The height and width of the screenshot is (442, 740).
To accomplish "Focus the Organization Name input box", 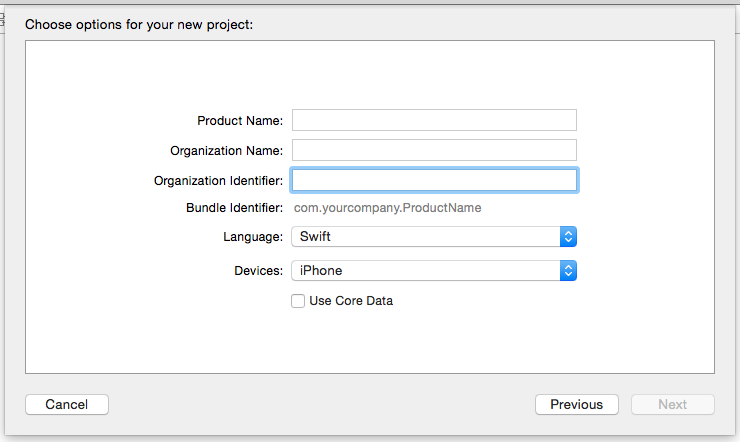I will coord(434,150).
